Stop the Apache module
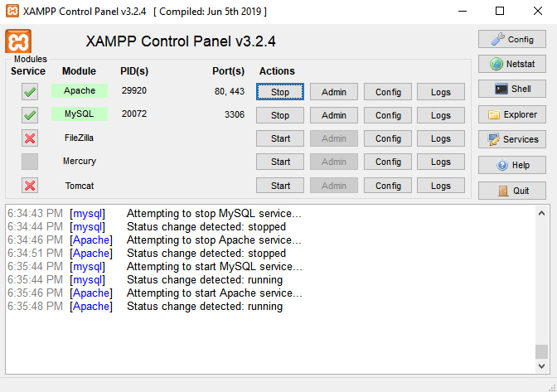557x392 pixels. click(280, 92)
